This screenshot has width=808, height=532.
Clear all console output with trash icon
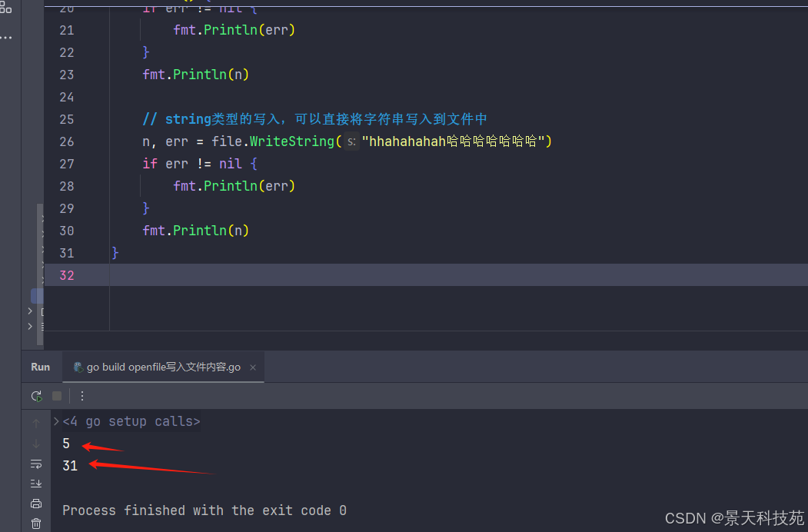tap(36, 524)
